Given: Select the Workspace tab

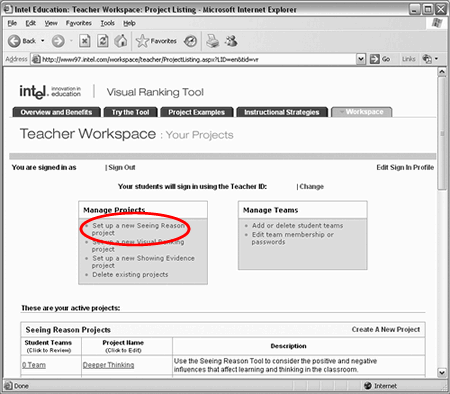Looking at the screenshot, I should [x=362, y=112].
